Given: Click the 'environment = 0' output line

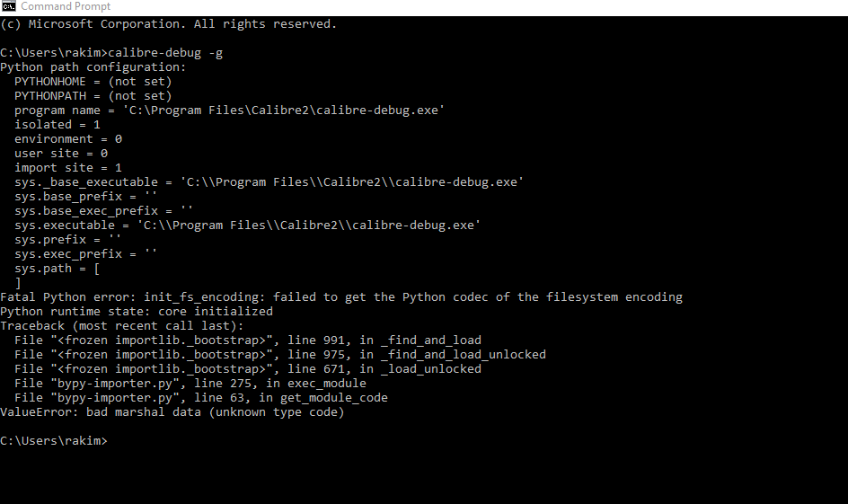Looking at the screenshot, I should (x=68, y=139).
